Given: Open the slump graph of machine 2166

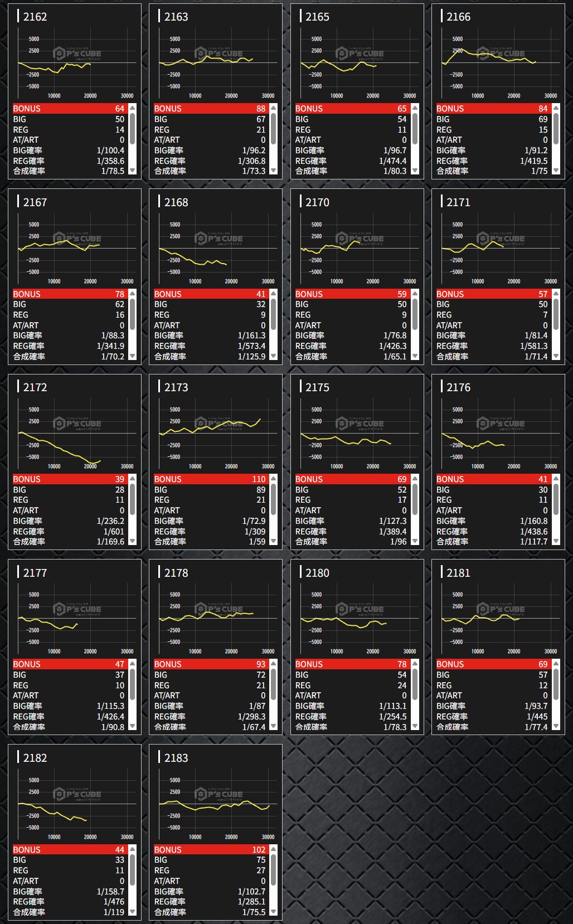Looking at the screenshot, I should pyautogui.click(x=498, y=63).
